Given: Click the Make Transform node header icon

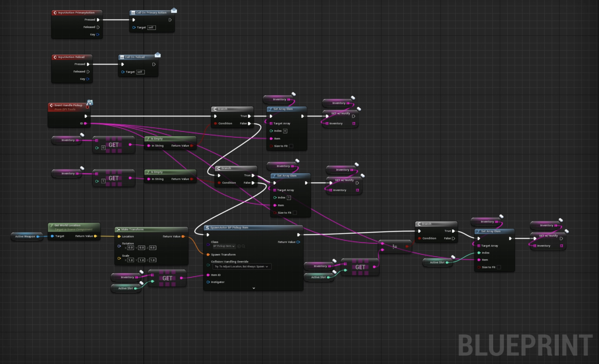Looking at the screenshot, I should coord(118,229).
